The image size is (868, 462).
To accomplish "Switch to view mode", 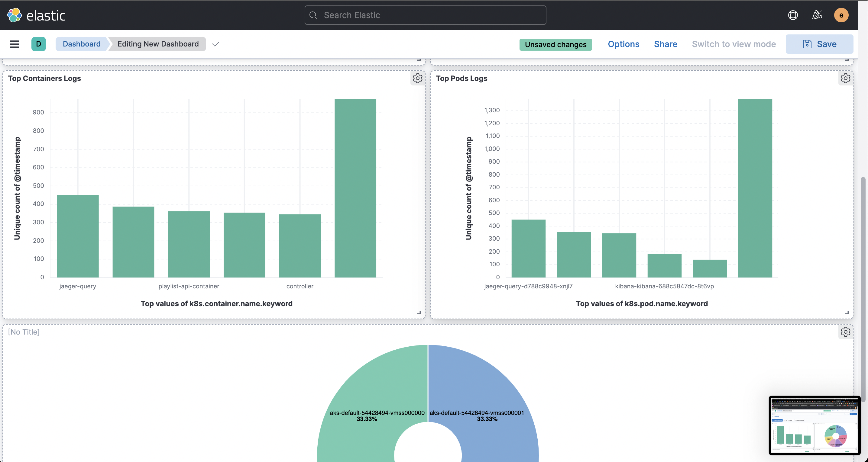I will 734,44.
